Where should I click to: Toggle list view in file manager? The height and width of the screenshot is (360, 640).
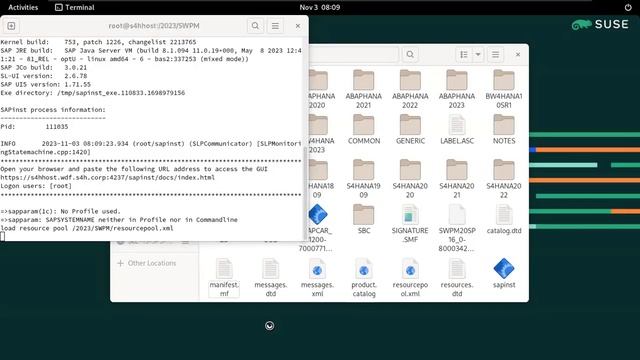coord(464,54)
